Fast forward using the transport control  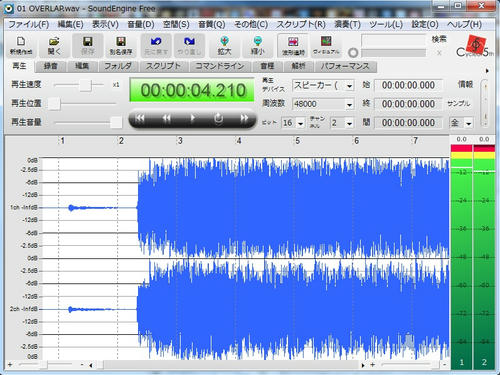244,118
